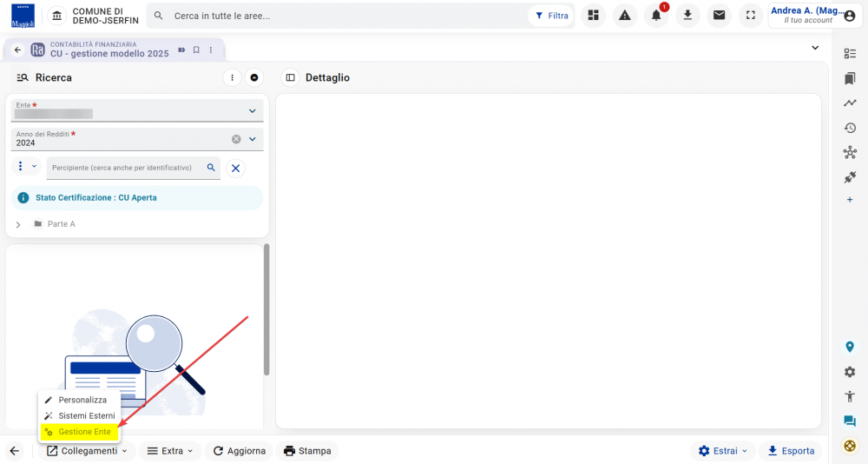The height and width of the screenshot is (464, 868).
Task: Click the Parte A folder label
Action: coord(62,224)
